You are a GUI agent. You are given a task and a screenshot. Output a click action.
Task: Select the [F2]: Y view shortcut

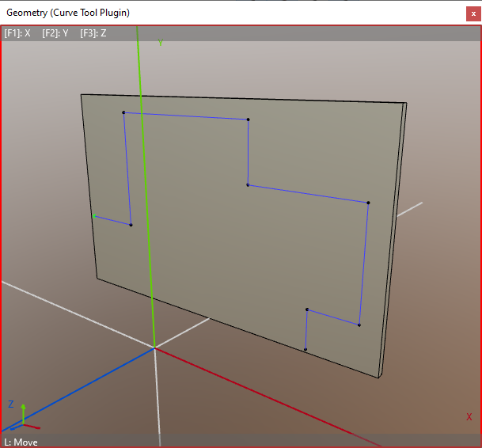[x=55, y=33]
